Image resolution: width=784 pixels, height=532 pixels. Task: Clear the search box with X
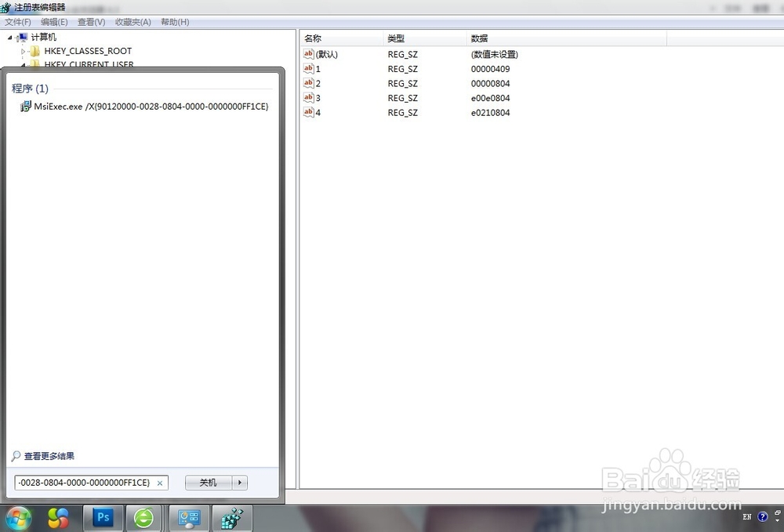(160, 483)
